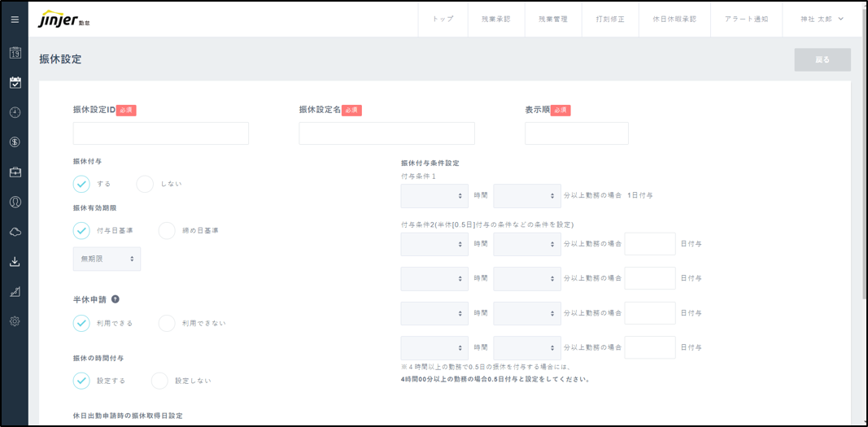This screenshot has height=427, width=868.
Task: Choose 締め日基準 radio option
Action: 167,230
